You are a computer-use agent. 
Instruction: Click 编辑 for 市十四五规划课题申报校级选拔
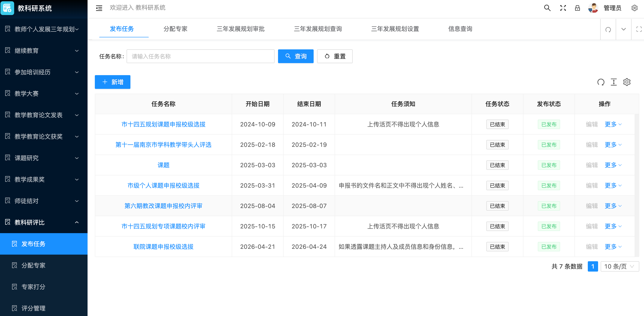(592, 124)
